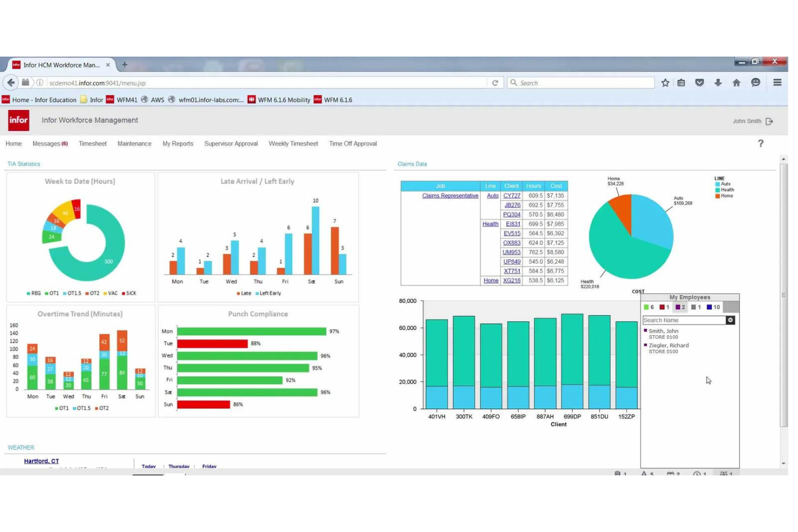Viewport: 798px width, 532px height.
Task: Click the address bar URL
Action: tap(99, 84)
